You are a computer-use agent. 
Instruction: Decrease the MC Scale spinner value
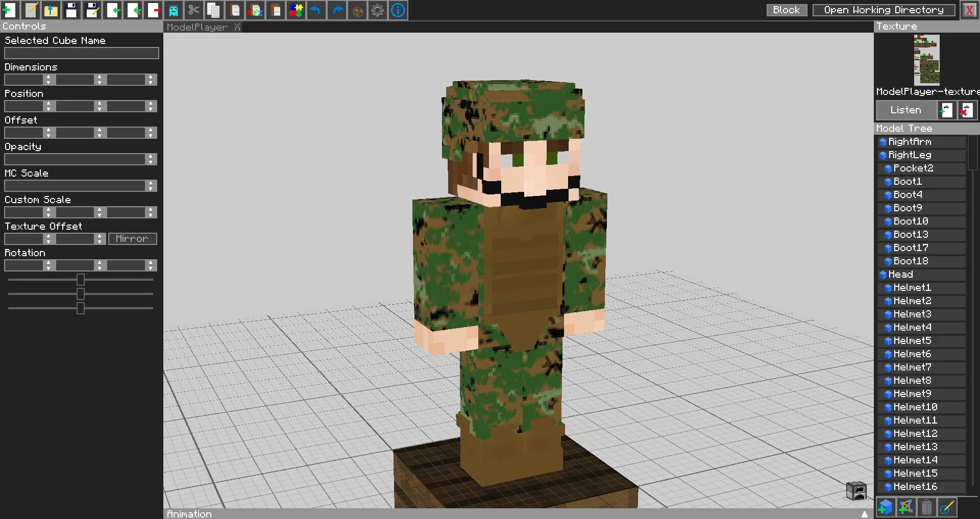coord(151,188)
